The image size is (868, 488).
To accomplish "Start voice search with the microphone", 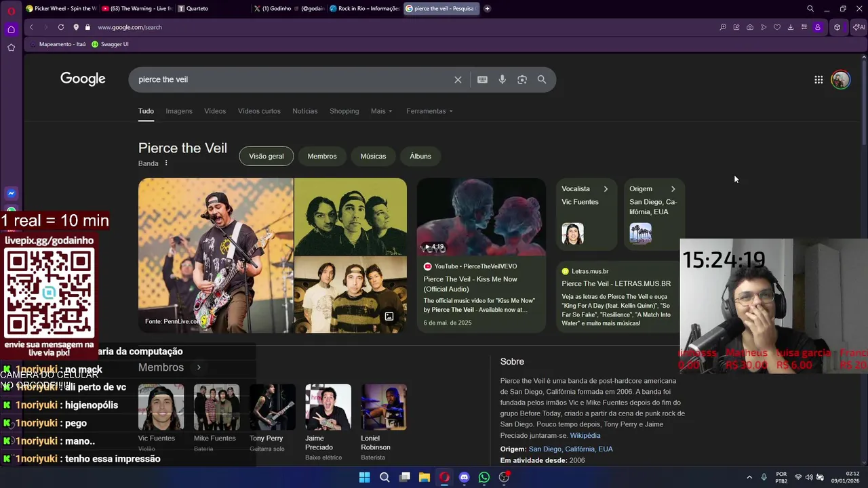I will (x=502, y=79).
